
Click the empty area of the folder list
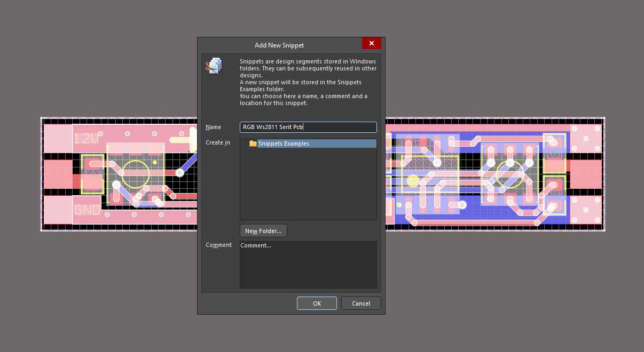[x=308, y=187]
